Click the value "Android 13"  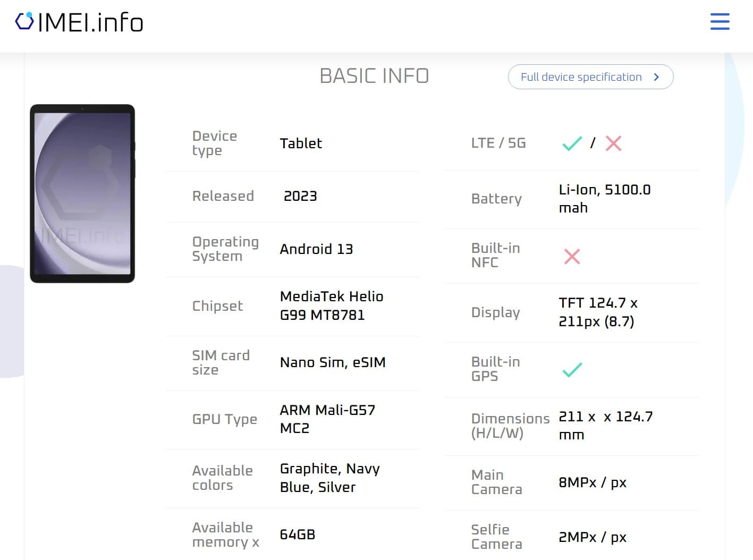click(x=316, y=249)
